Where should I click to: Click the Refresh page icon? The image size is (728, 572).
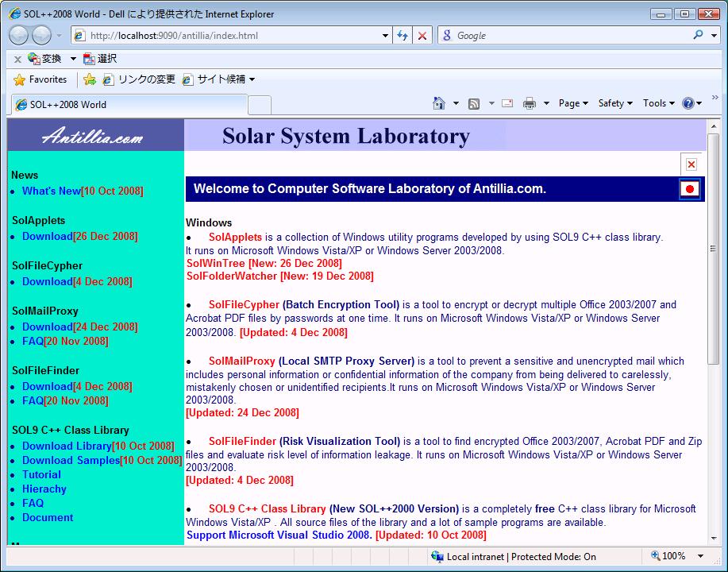tap(402, 35)
